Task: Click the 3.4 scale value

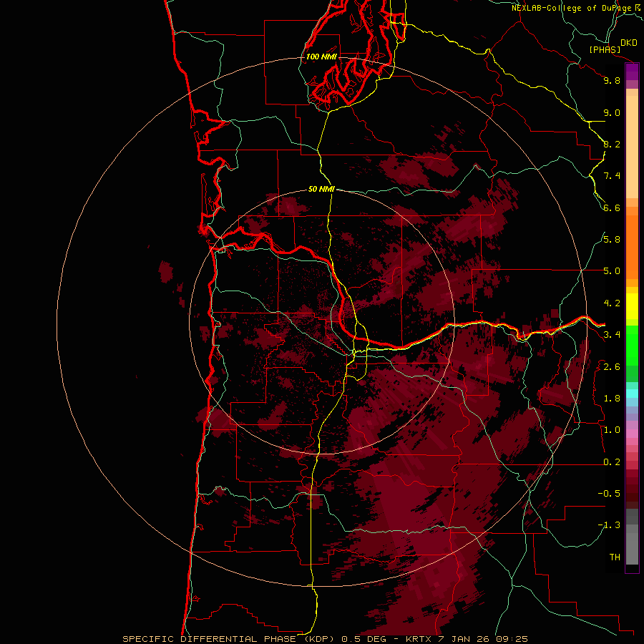Action: click(x=612, y=335)
